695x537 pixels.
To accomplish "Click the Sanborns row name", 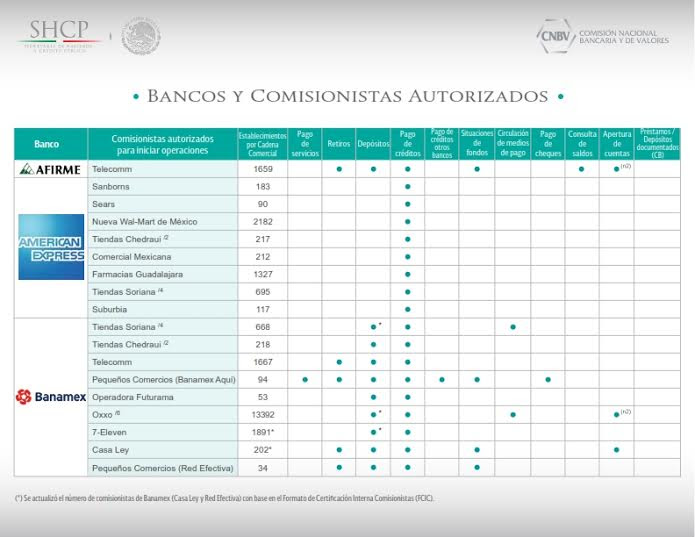I will (111, 187).
